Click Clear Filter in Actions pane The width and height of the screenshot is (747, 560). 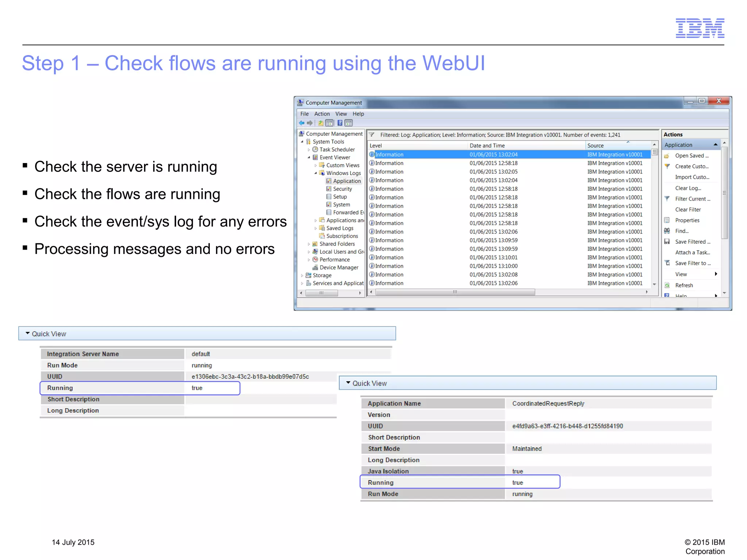tap(688, 209)
